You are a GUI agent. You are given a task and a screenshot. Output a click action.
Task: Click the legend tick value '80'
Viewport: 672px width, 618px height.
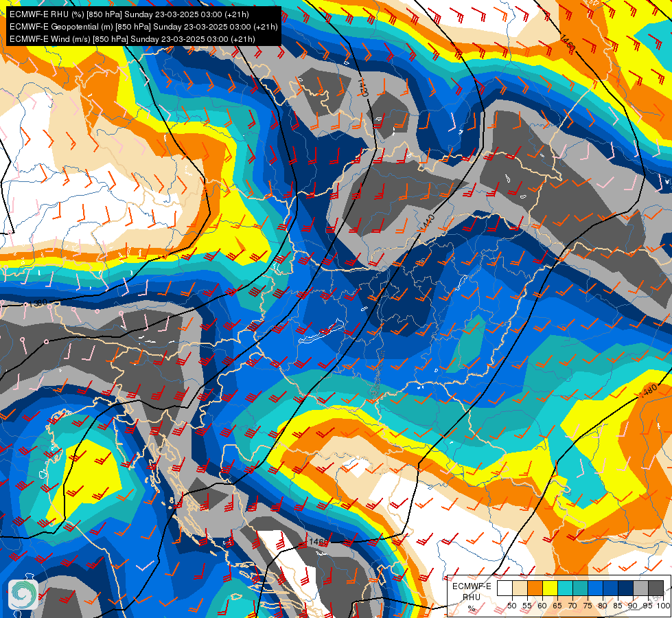pyautogui.click(x=603, y=606)
